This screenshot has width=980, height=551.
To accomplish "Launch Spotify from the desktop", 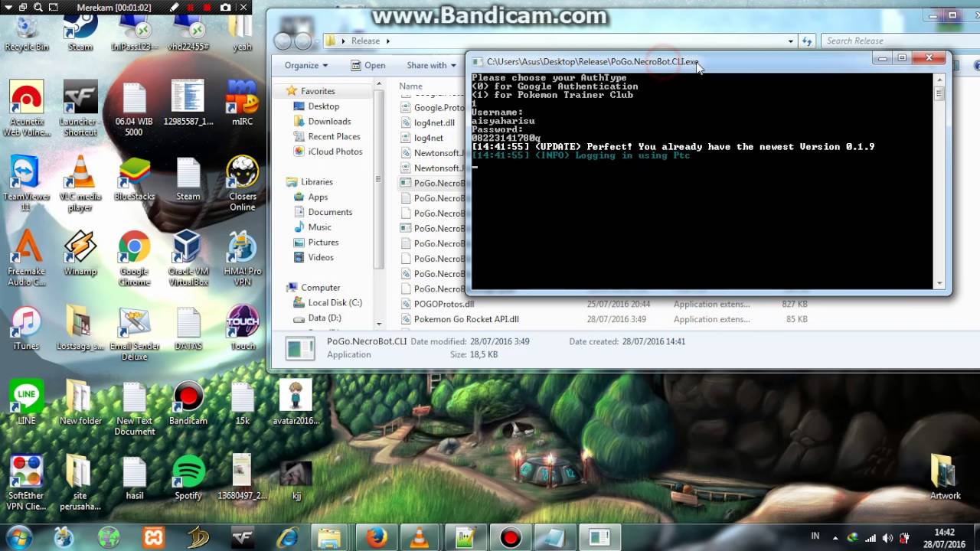I will tap(188, 478).
